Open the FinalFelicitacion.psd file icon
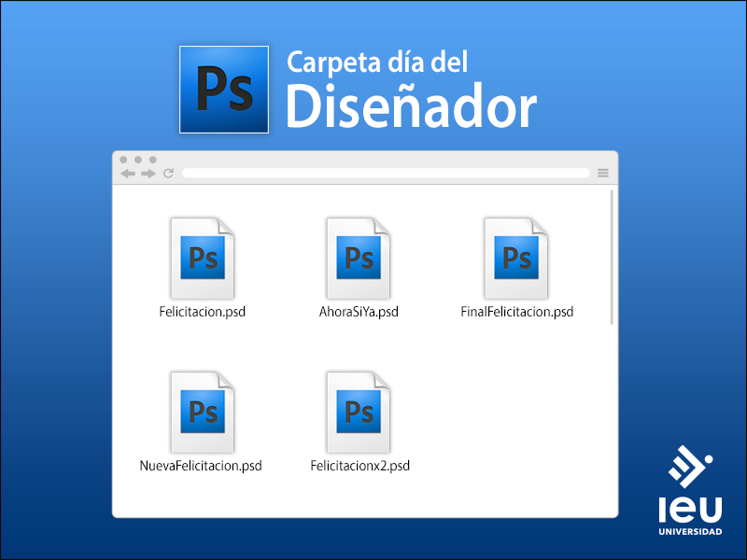The height and width of the screenshot is (560, 747). pyautogui.click(x=516, y=259)
